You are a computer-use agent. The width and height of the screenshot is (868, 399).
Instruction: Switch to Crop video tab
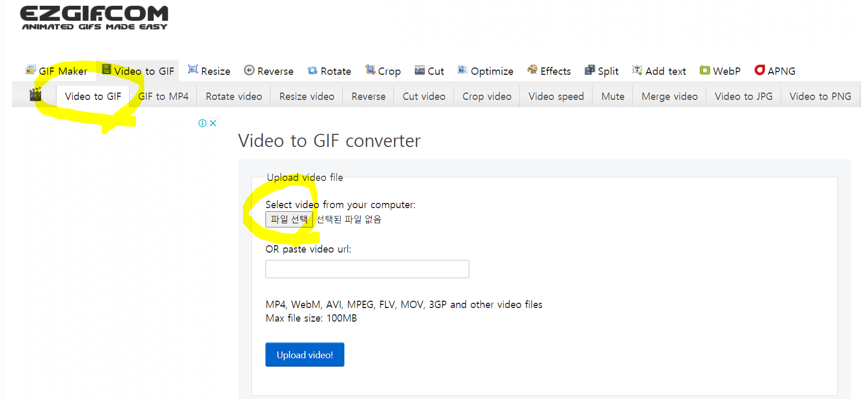487,96
